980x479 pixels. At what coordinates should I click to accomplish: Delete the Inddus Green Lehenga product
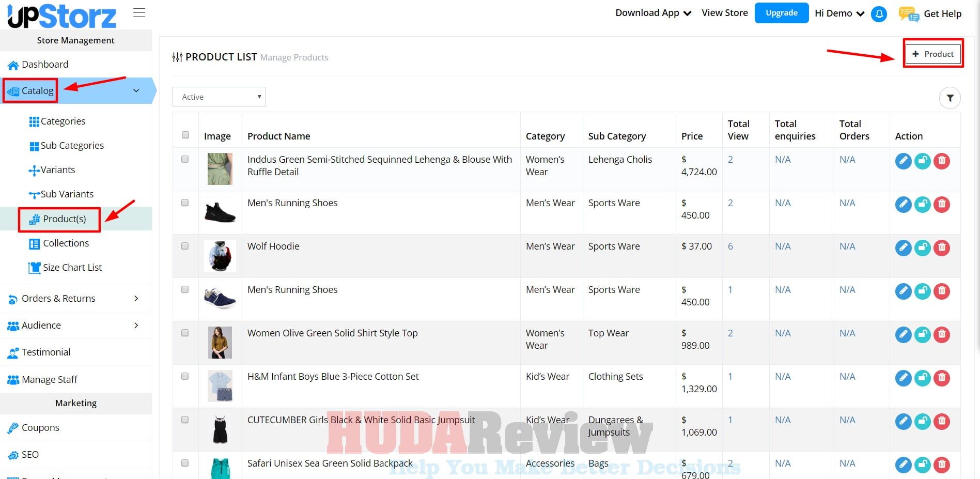point(942,161)
